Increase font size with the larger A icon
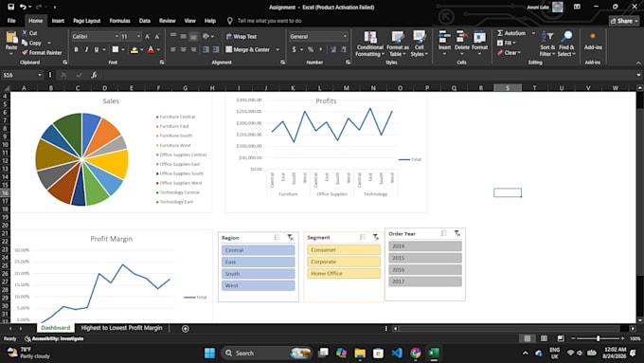The width and height of the screenshot is (644, 363). click(147, 37)
